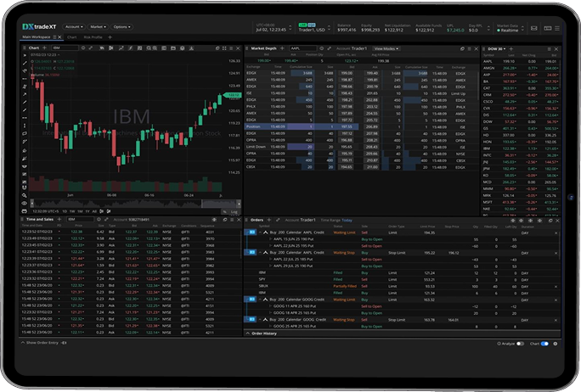The image size is (581, 392).
Task: Select the 1D chart range
Action: [x=65, y=211]
